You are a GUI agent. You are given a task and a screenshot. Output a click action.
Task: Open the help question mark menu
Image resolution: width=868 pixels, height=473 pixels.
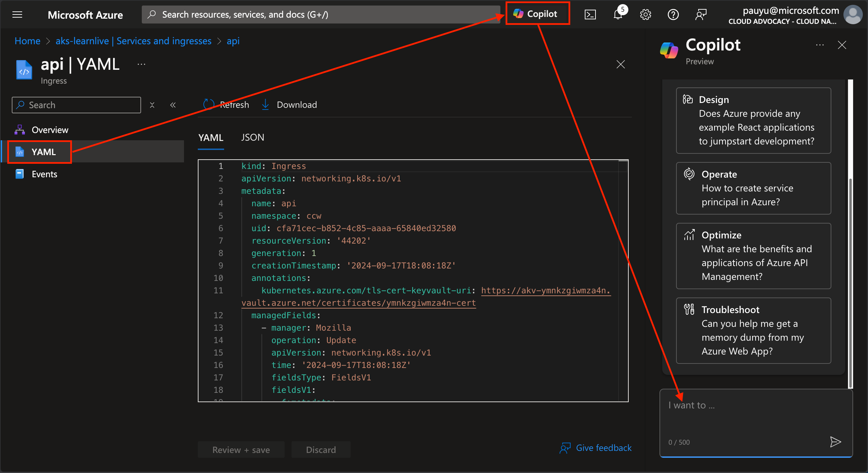pyautogui.click(x=673, y=15)
